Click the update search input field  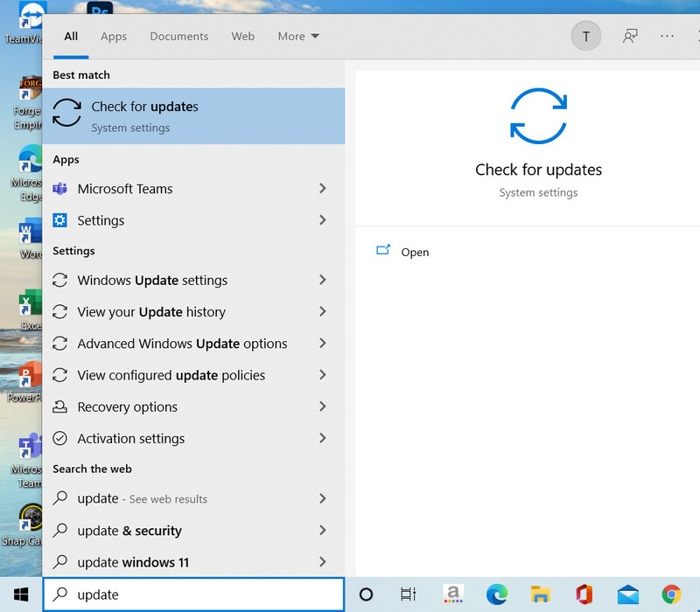click(x=193, y=595)
